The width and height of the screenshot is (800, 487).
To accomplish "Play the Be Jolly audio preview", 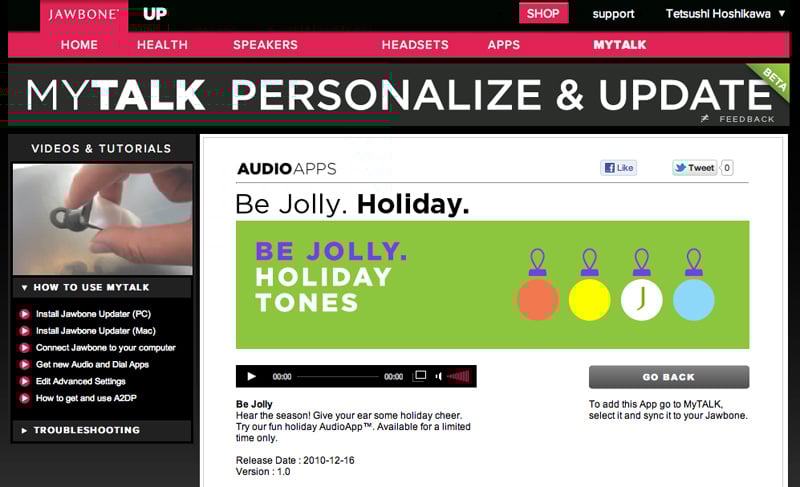I will 251,377.
